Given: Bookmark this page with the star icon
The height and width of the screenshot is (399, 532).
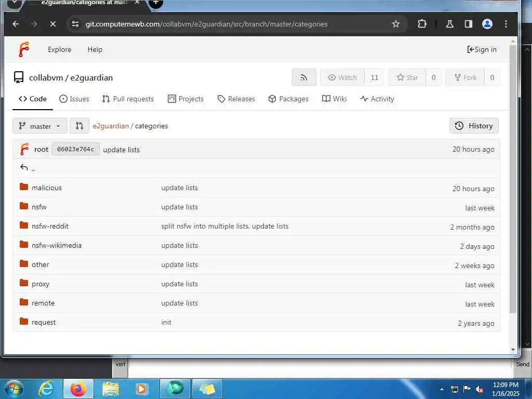Looking at the screenshot, I should pos(395,24).
